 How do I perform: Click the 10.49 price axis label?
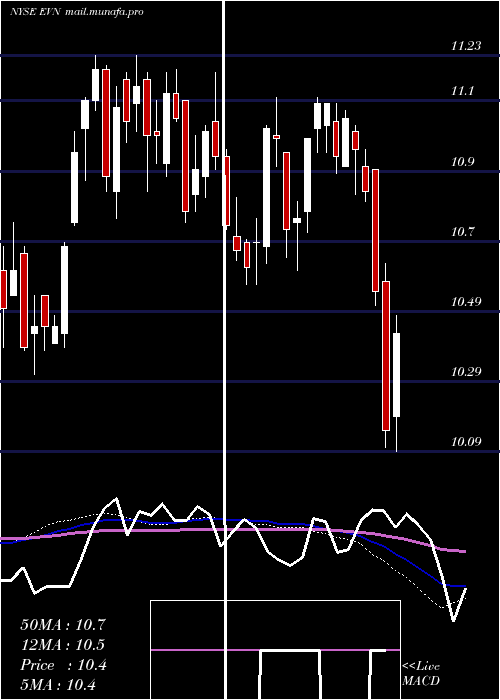pyautogui.click(x=466, y=302)
